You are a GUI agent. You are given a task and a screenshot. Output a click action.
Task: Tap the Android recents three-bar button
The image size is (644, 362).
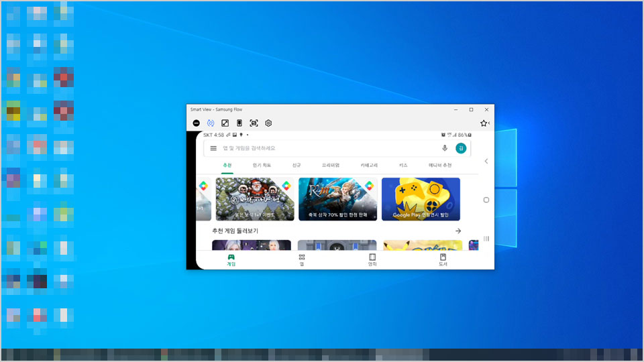[486, 239]
